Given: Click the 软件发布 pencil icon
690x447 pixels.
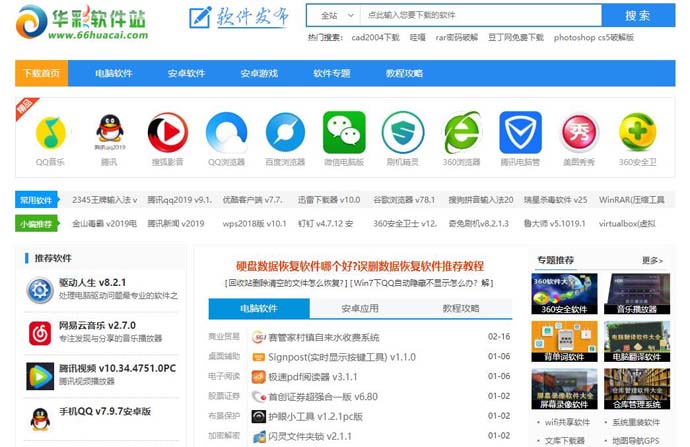Looking at the screenshot, I should [x=200, y=18].
